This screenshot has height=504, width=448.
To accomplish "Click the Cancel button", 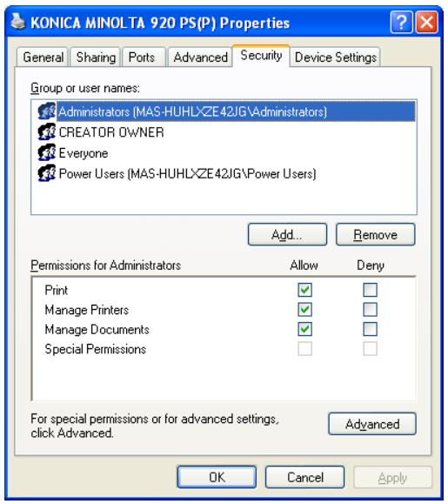I will point(304,477).
